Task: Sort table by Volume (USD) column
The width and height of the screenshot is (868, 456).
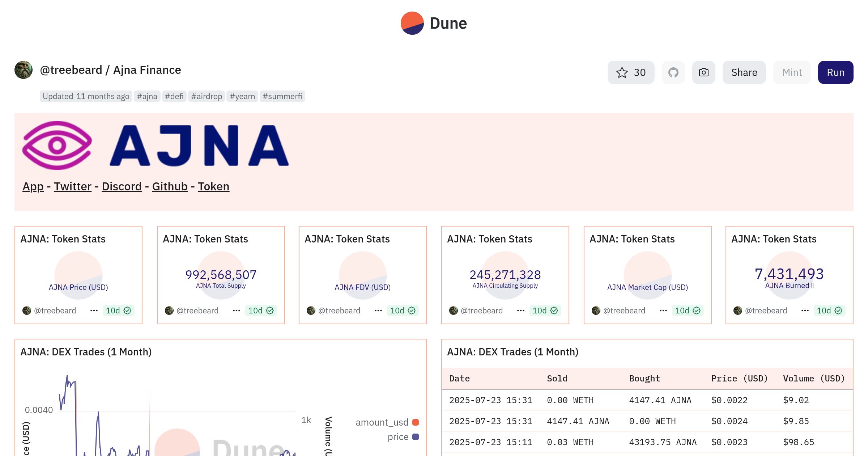Action: 814,379
